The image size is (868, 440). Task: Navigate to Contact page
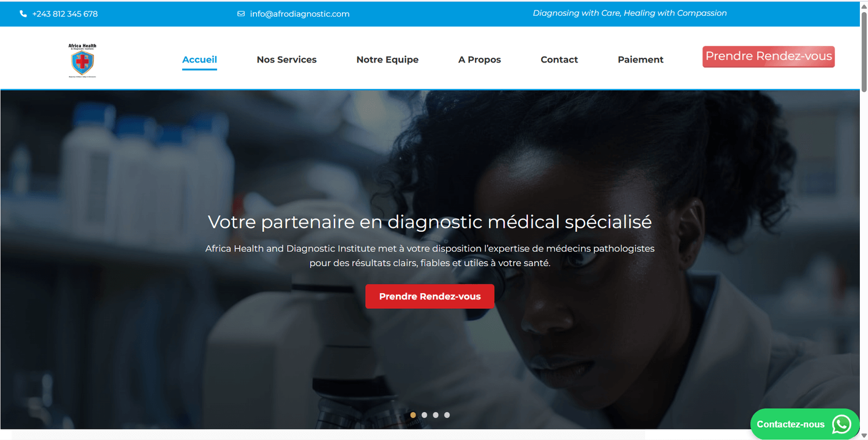click(x=559, y=60)
